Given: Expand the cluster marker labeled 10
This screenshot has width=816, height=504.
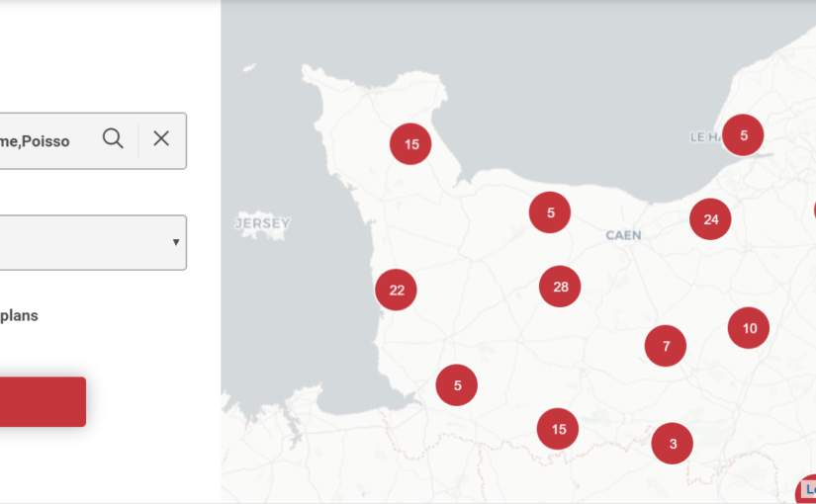Looking at the screenshot, I should click(x=749, y=328).
